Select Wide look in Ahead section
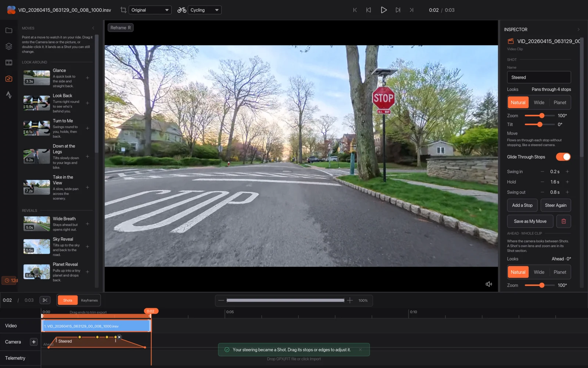588x368 pixels. pos(539,272)
